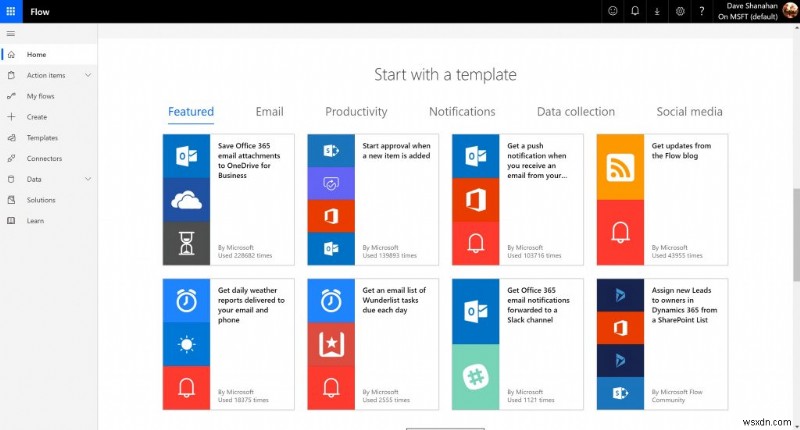Image resolution: width=800 pixels, height=430 pixels.
Task: Click approval icon on Start approval card
Action: [331, 183]
